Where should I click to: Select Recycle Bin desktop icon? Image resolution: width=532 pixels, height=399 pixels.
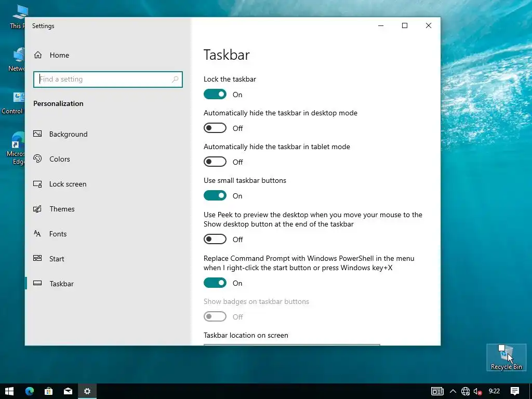(506, 357)
